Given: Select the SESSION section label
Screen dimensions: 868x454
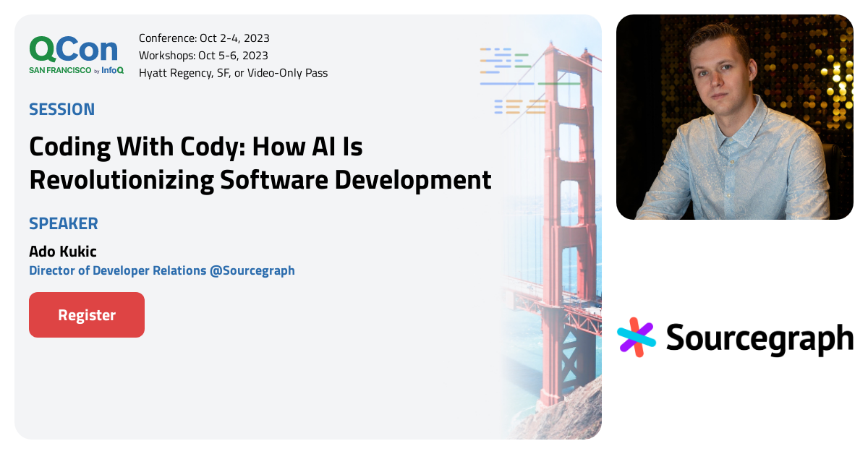Looking at the screenshot, I should point(61,108).
